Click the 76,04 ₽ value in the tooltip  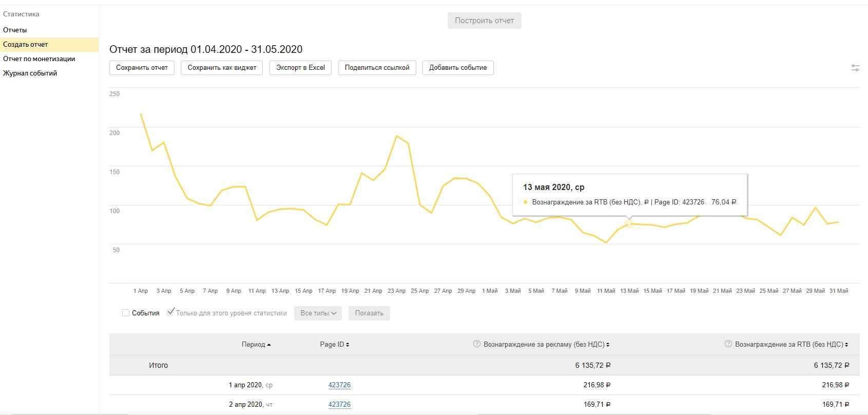[x=724, y=202]
